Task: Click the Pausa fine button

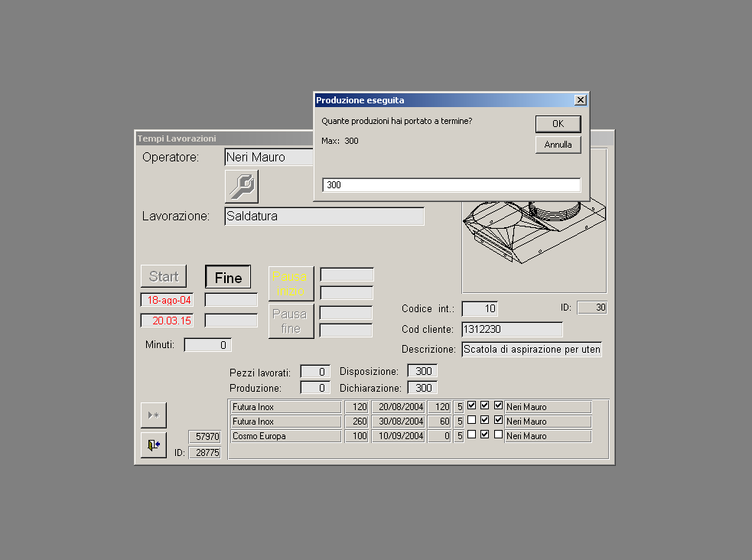Action: pos(291,321)
